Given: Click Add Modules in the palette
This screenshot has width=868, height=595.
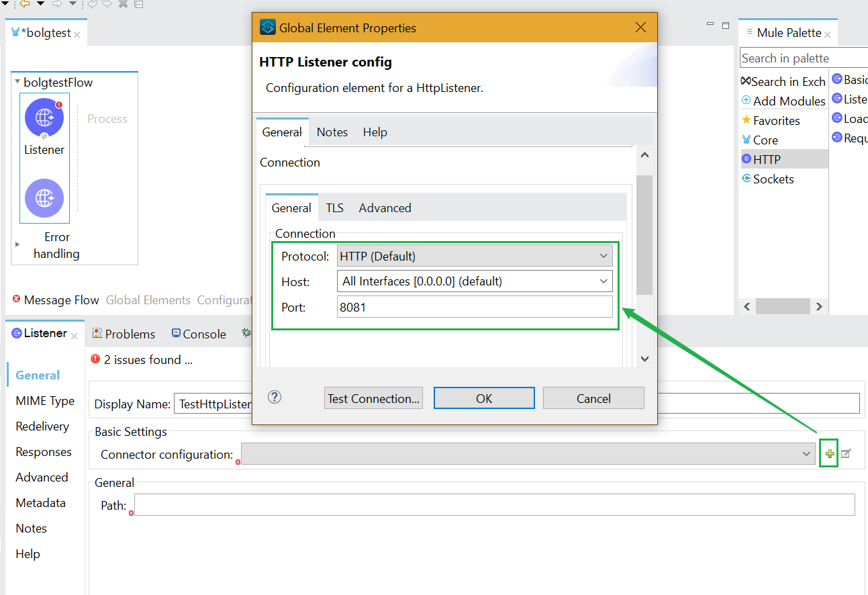Looking at the screenshot, I should [x=783, y=101].
